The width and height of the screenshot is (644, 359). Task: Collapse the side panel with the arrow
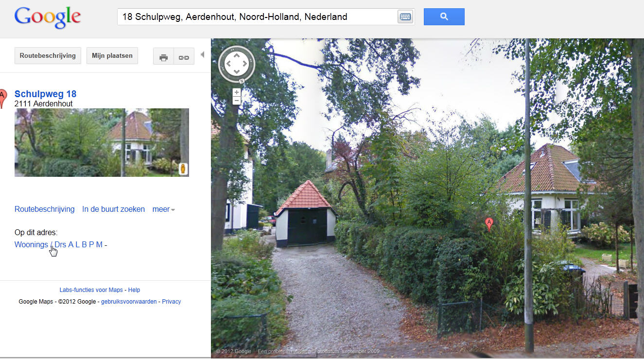(203, 55)
